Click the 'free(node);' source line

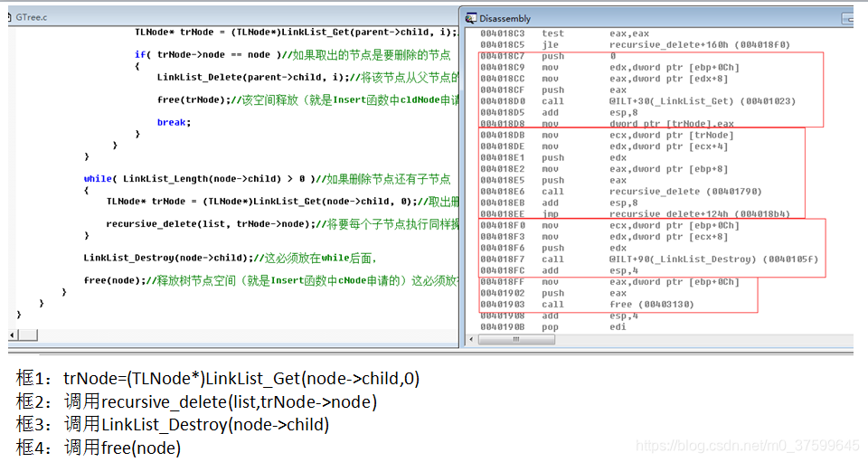coord(271,280)
